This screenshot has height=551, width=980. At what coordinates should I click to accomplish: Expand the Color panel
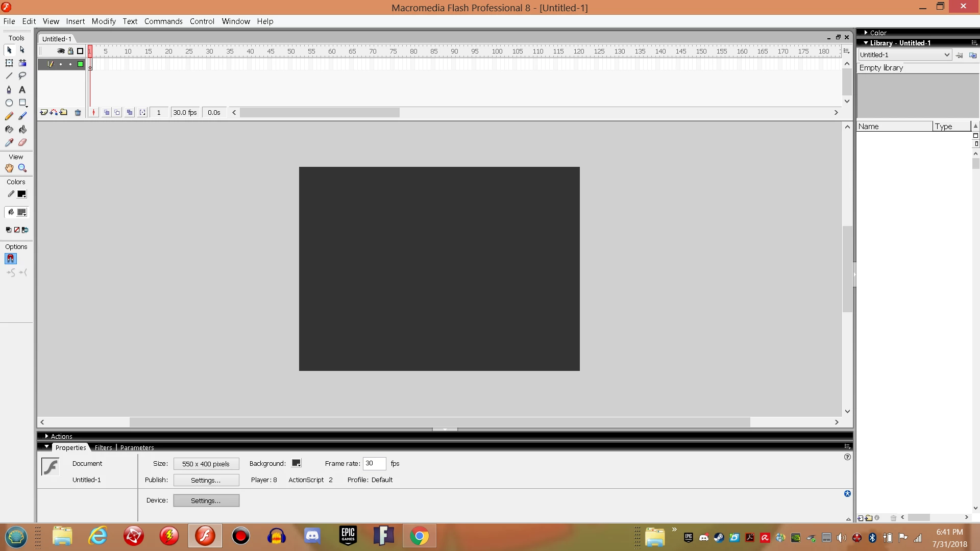[x=866, y=33]
